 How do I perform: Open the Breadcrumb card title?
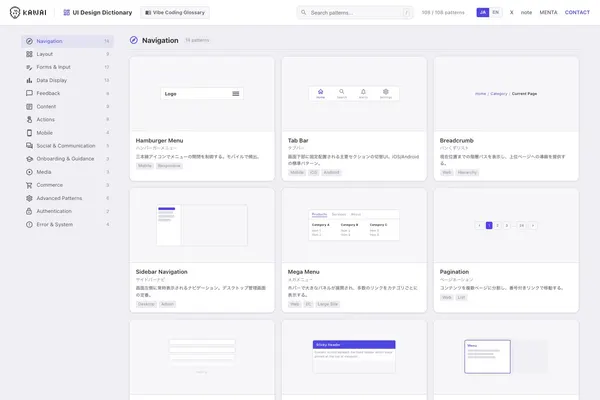[457, 140]
